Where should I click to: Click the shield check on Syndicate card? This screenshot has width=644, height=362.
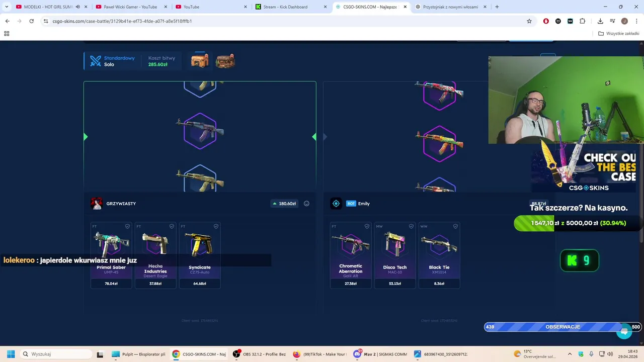click(x=216, y=226)
